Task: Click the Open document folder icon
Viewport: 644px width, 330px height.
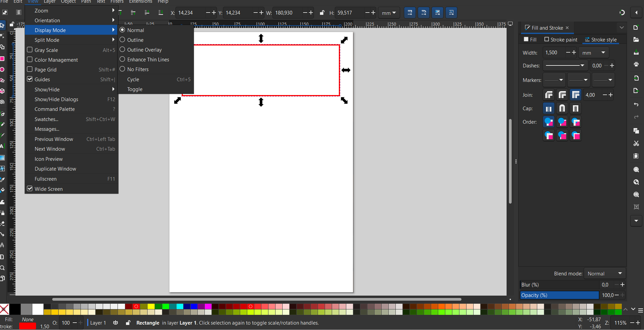Action: [x=636, y=40]
